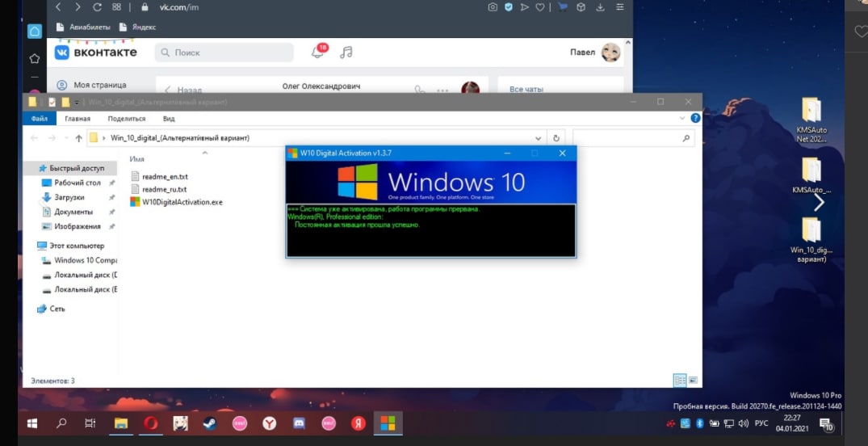Image resolution: width=868 pixels, height=446 pixels.
Task: Go forward in the Opera browser
Action: tap(78, 7)
